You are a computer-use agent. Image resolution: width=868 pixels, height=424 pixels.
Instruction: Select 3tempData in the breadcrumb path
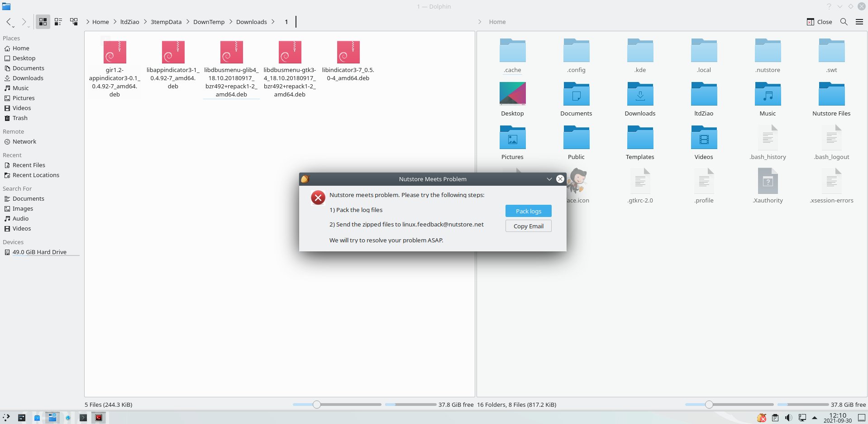coord(166,22)
